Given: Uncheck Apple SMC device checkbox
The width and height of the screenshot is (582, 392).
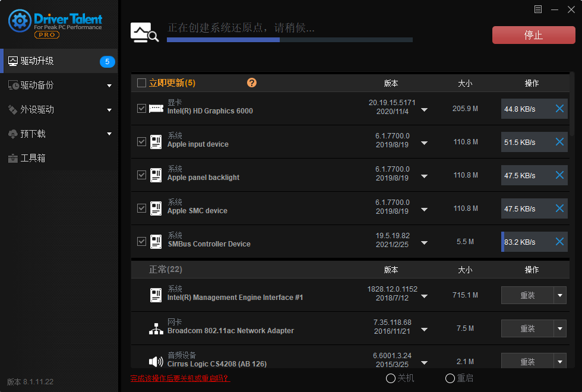Looking at the screenshot, I should point(141,208).
